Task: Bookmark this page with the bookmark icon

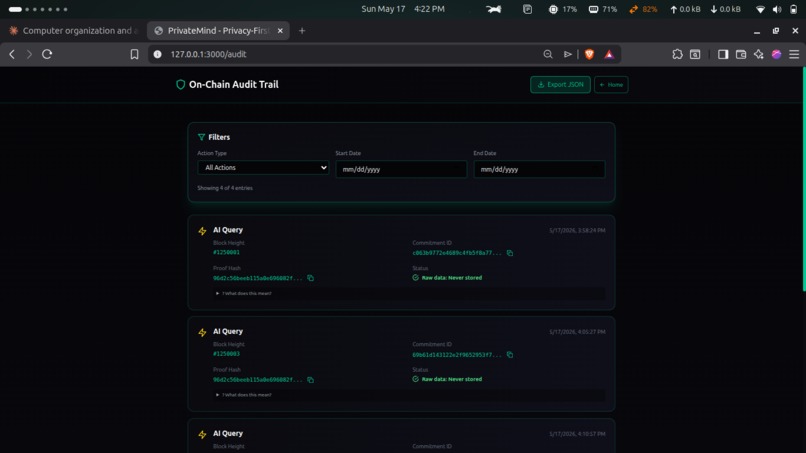Action: point(134,54)
